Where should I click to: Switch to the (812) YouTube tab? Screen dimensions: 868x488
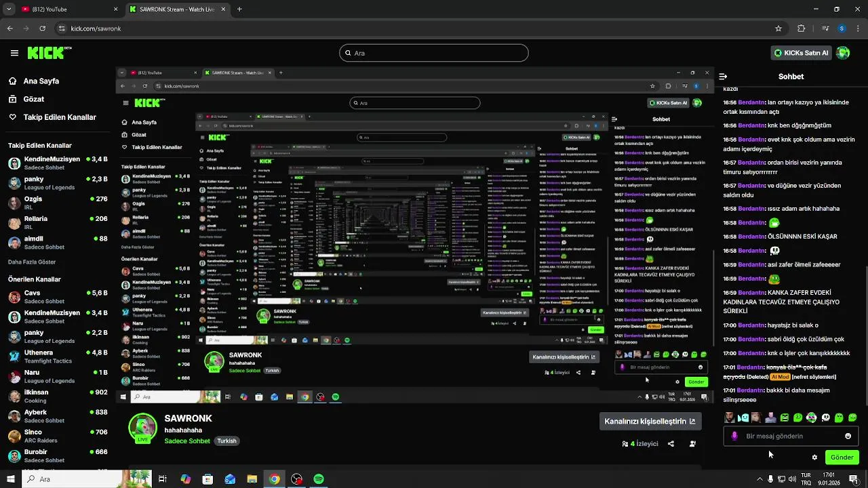pos(68,9)
